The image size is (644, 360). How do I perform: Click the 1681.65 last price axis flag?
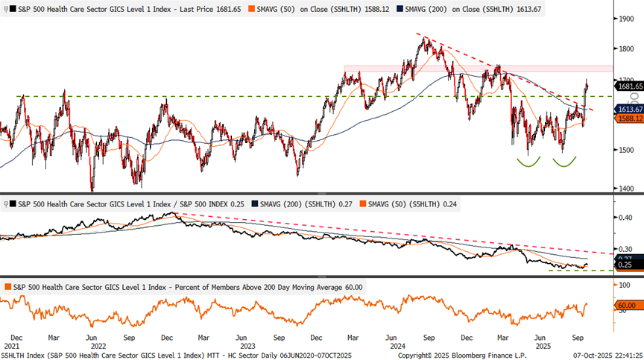pyautogui.click(x=629, y=86)
